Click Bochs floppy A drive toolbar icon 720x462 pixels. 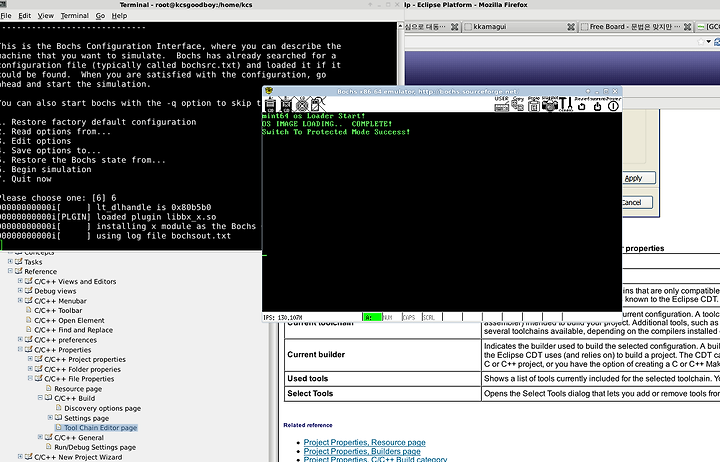[x=270, y=105]
